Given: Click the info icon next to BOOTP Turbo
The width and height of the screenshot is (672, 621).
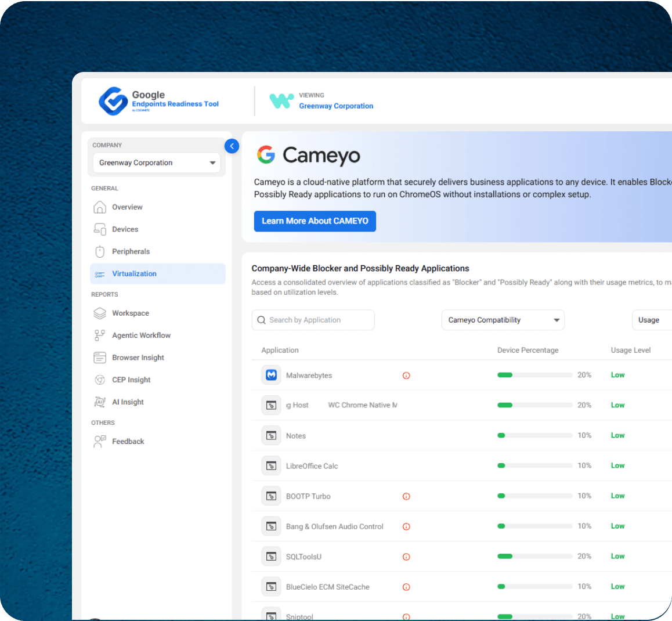Looking at the screenshot, I should tap(407, 497).
